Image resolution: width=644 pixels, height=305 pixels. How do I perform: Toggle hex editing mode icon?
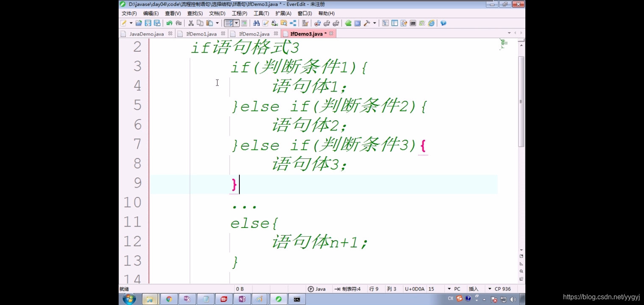(x=305, y=23)
